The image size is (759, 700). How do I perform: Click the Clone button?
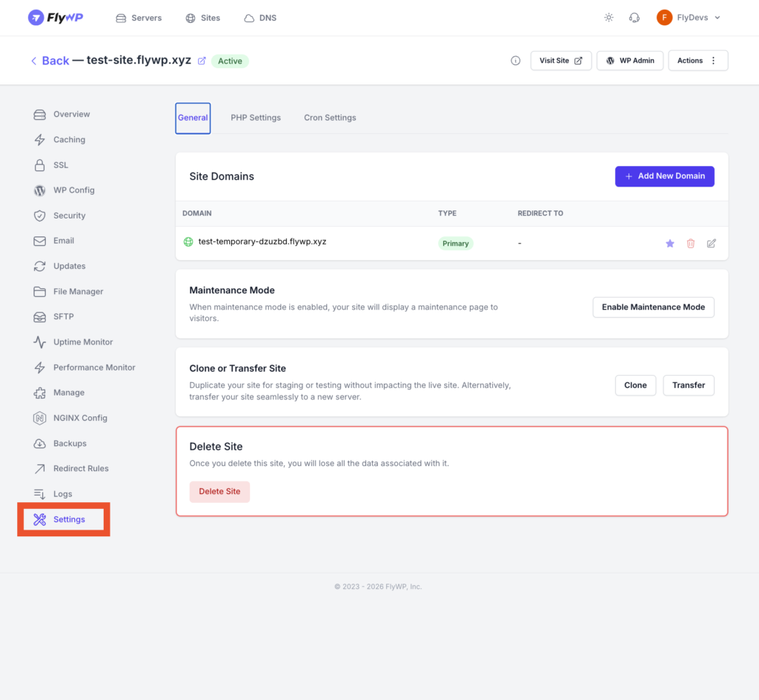point(635,385)
